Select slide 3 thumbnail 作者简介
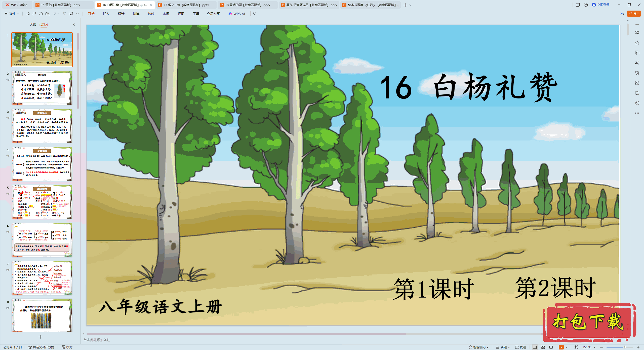Screen dimensions: 644x350 (x=42, y=126)
